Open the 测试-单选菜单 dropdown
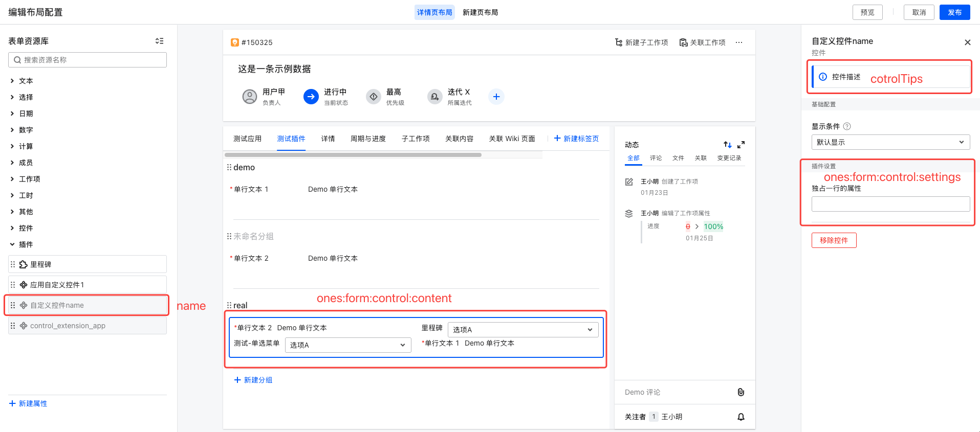980x432 pixels. (x=347, y=345)
